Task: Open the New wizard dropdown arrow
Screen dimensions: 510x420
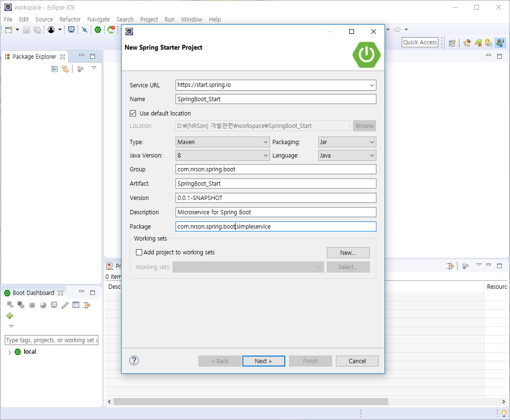Action: [x=17, y=30]
